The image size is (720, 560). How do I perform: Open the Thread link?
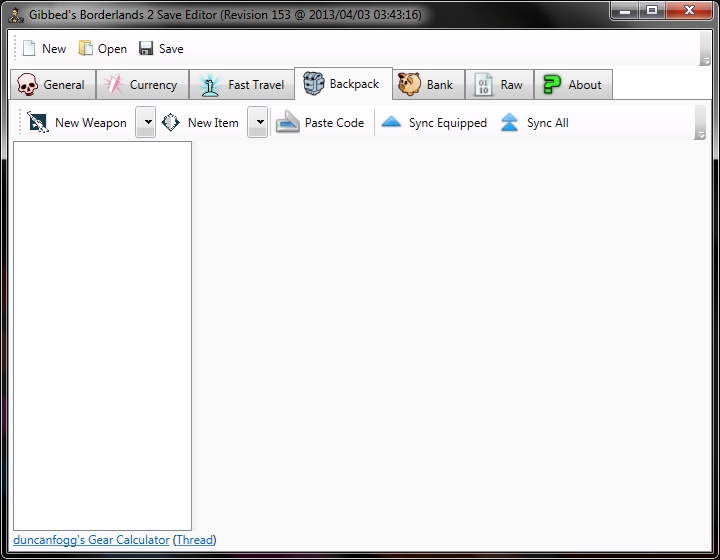point(195,540)
